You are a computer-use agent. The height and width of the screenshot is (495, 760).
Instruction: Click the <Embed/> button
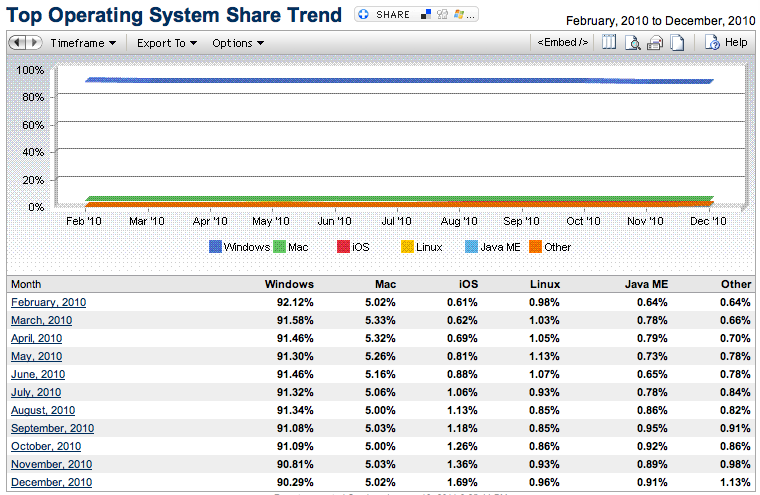tap(562, 43)
